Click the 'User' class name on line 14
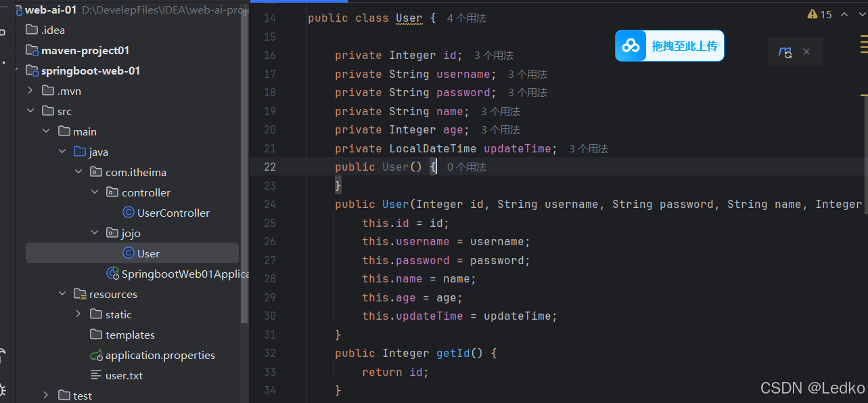 coord(409,18)
